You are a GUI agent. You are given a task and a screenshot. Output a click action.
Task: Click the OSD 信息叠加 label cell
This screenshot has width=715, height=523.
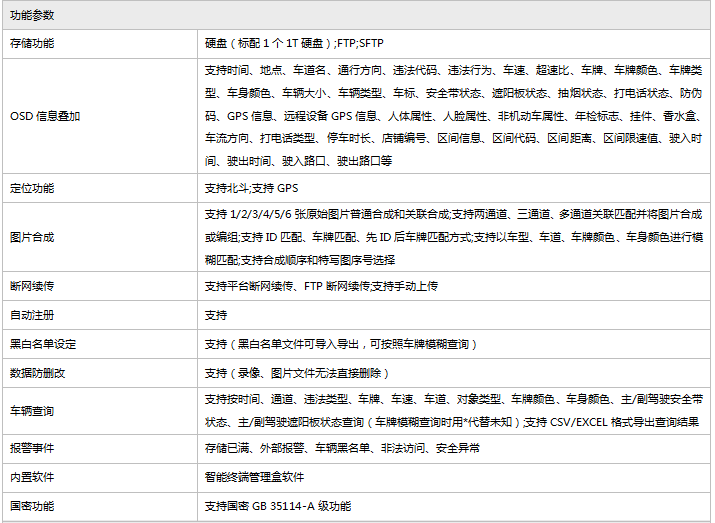click(x=45, y=116)
